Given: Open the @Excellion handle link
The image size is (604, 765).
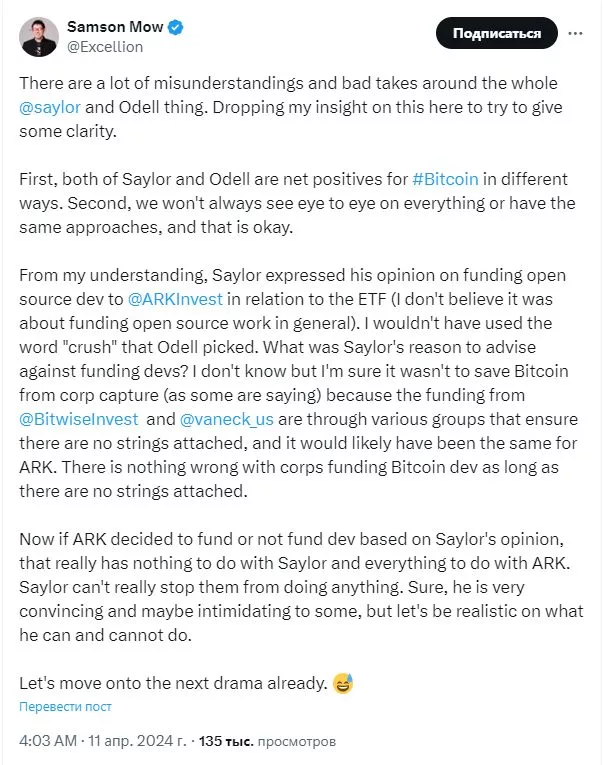Looking at the screenshot, I should (105, 47).
